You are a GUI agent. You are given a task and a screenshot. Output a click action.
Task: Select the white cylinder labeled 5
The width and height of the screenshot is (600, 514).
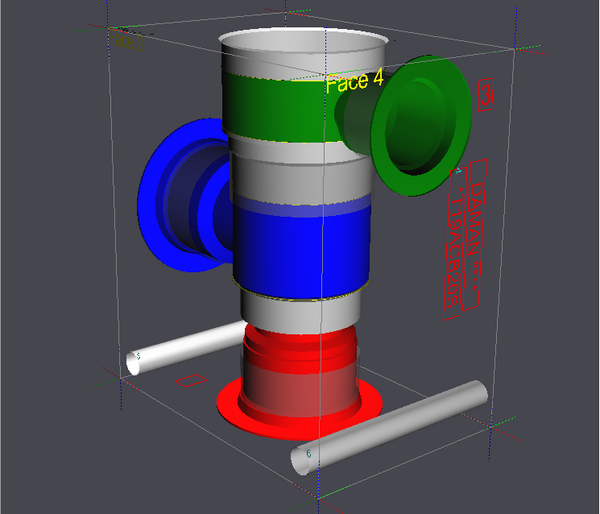tap(184, 348)
